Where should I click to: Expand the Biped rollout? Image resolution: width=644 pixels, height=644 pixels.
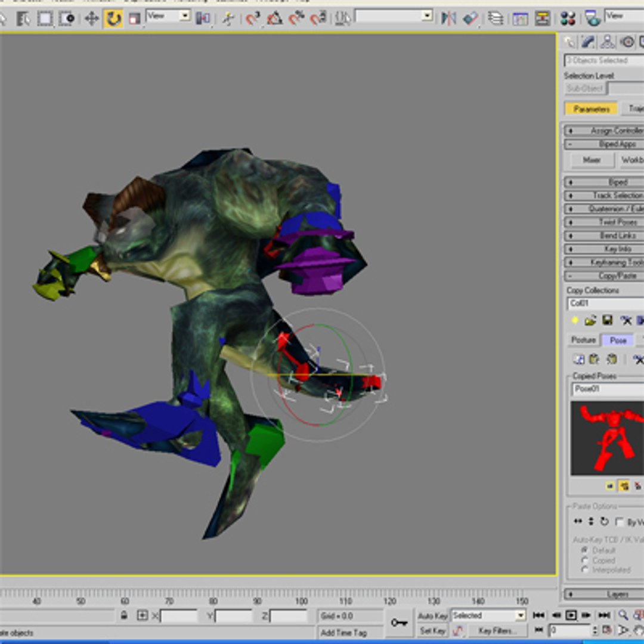[603, 182]
